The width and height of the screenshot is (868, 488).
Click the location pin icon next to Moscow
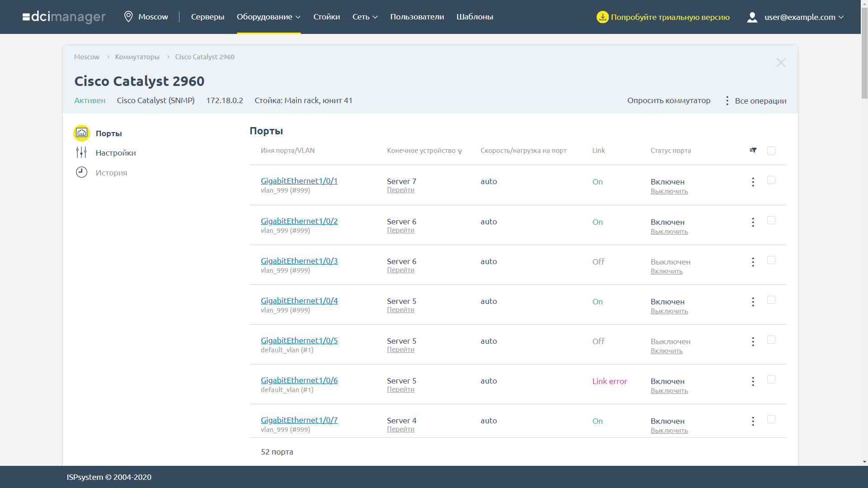[x=128, y=17]
